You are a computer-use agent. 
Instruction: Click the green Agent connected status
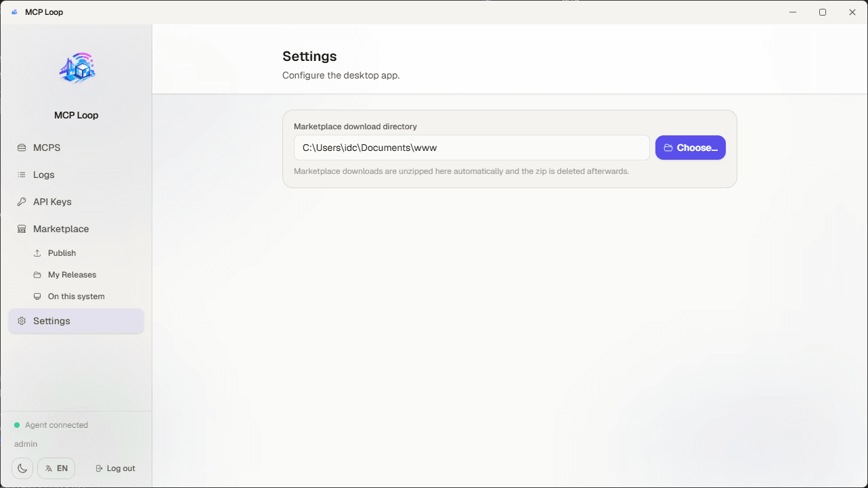coord(51,425)
